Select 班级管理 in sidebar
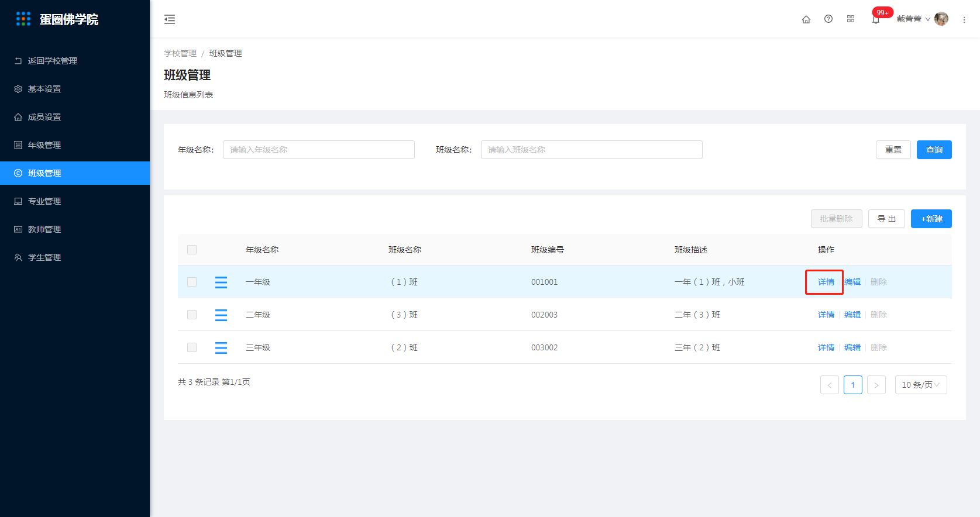 click(75, 173)
